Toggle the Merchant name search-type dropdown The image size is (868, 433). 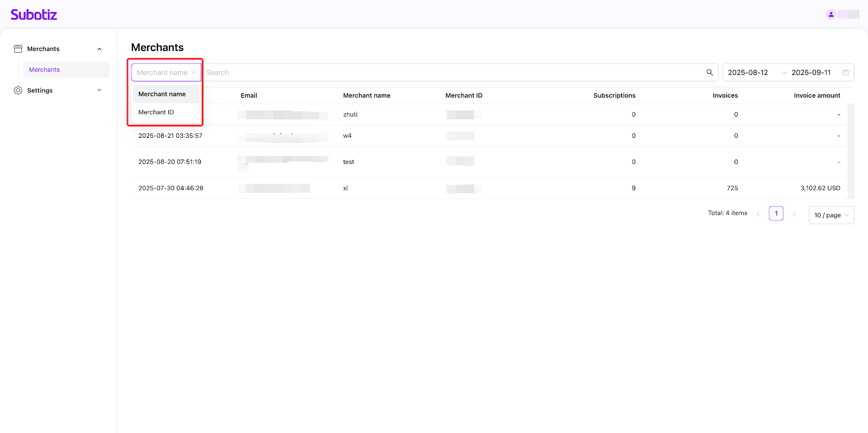pyautogui.click(x=166, y=73)
